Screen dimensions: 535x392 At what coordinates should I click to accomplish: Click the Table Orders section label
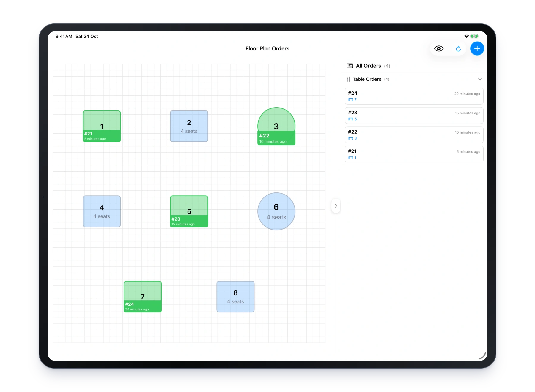[x=367, y=79]
